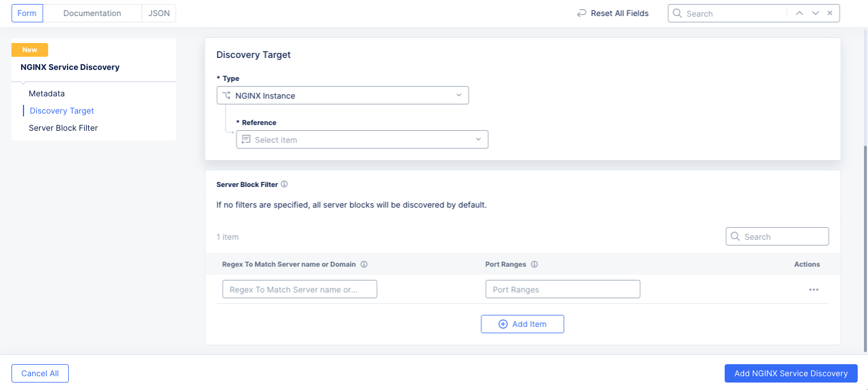Click the plus icon inside Add Item
868x390 pixels.
(503, 324)
